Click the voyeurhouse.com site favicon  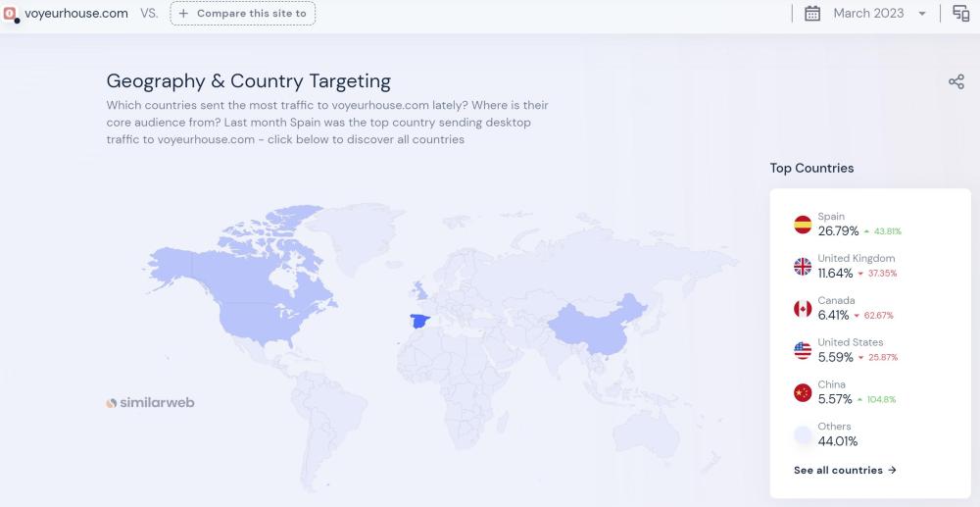(11, 14)
